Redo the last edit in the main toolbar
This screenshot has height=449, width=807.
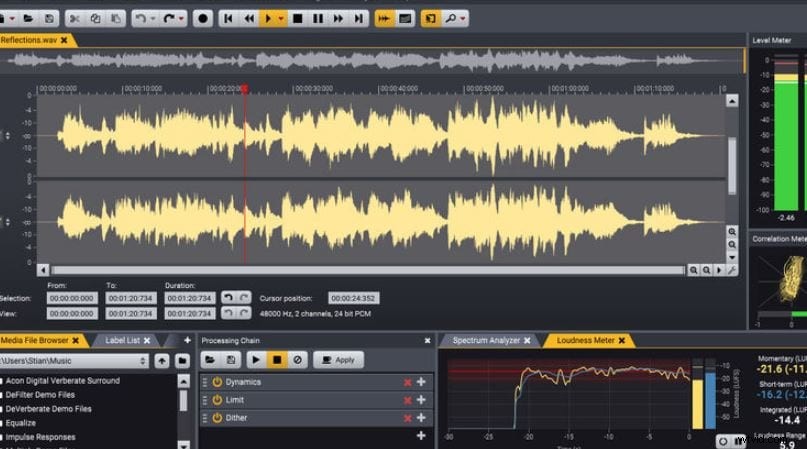coord(168,19)
